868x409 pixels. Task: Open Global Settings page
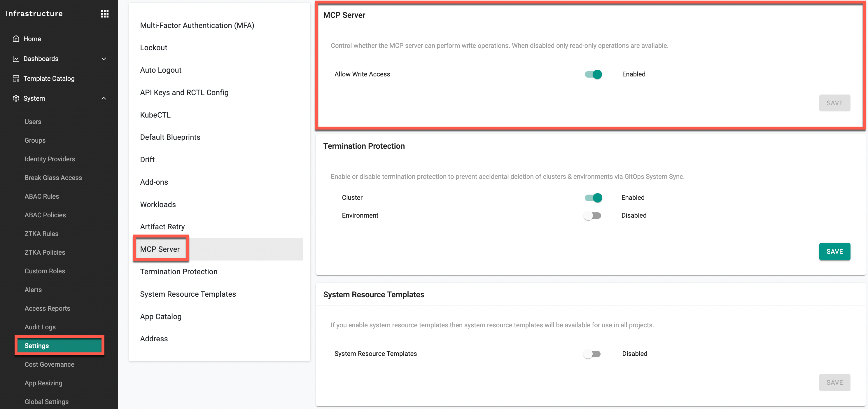click(46, 402)
